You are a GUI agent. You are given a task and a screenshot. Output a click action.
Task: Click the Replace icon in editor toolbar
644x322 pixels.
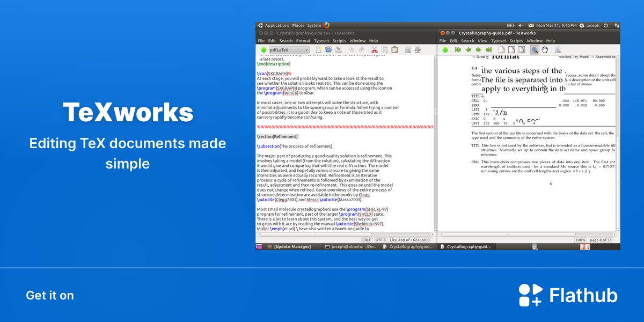pos(418,50)
